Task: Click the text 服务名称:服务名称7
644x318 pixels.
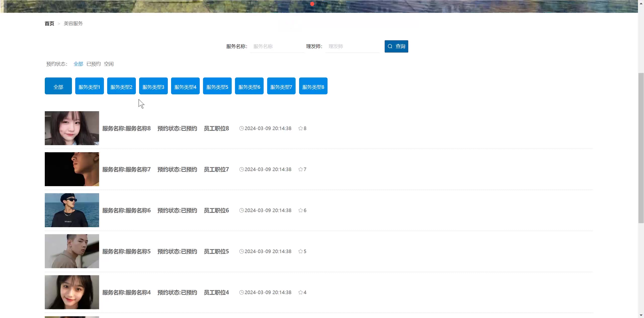Action: (x=127, y=169)
